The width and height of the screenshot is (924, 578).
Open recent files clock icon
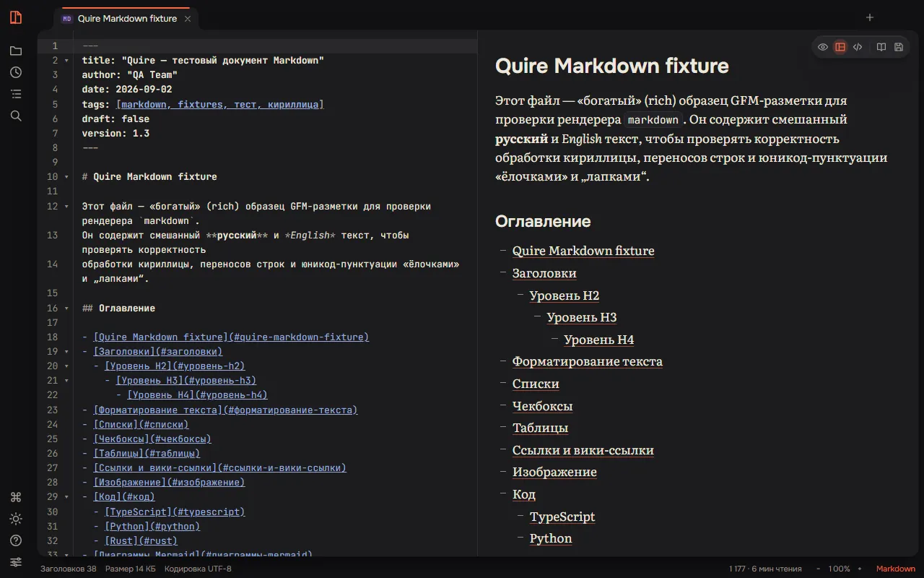[x=16, y=72]
